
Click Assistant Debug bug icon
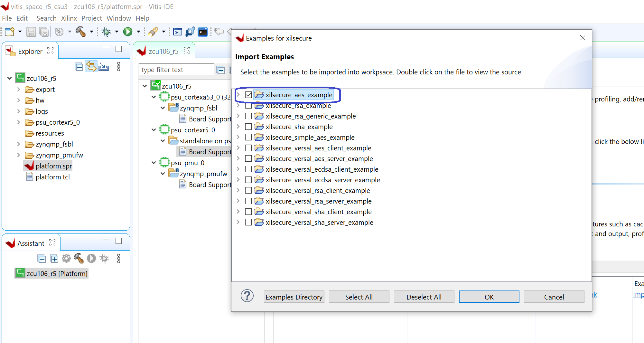point(104,258)
